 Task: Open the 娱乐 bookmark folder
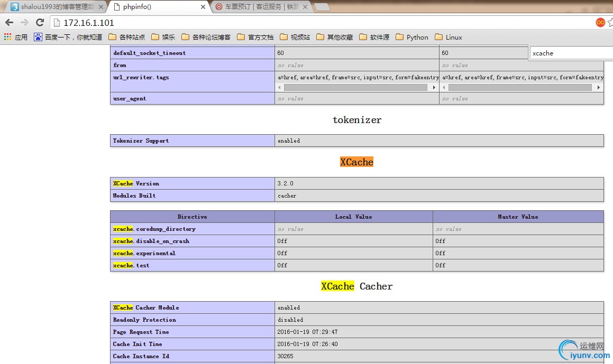[163, 37]
